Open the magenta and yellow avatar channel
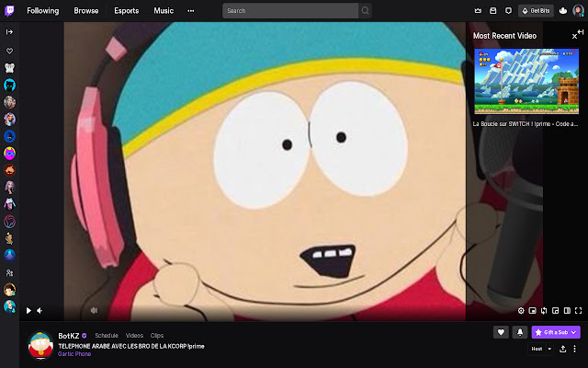 pos(9,154)
